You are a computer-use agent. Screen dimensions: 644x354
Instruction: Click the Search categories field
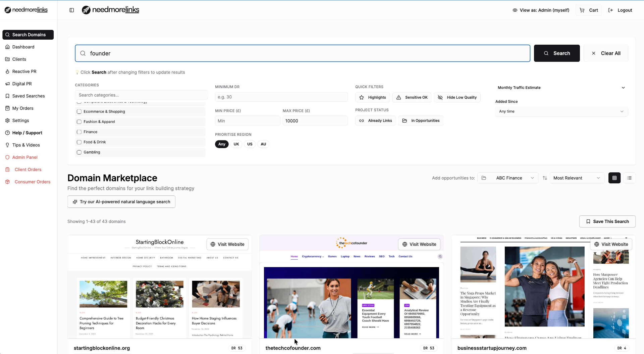(141, 95)
